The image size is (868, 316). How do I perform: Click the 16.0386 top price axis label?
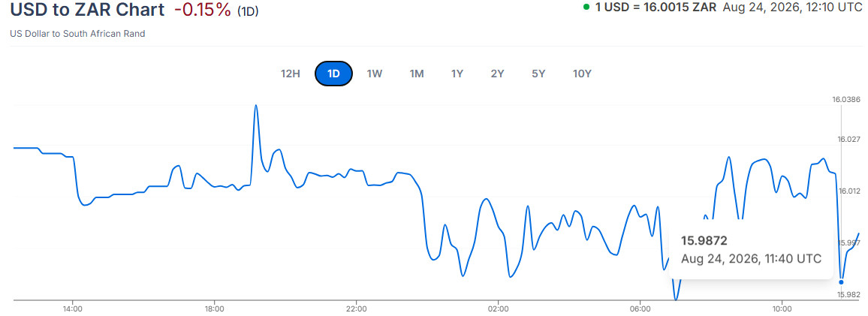click(846, 100)
